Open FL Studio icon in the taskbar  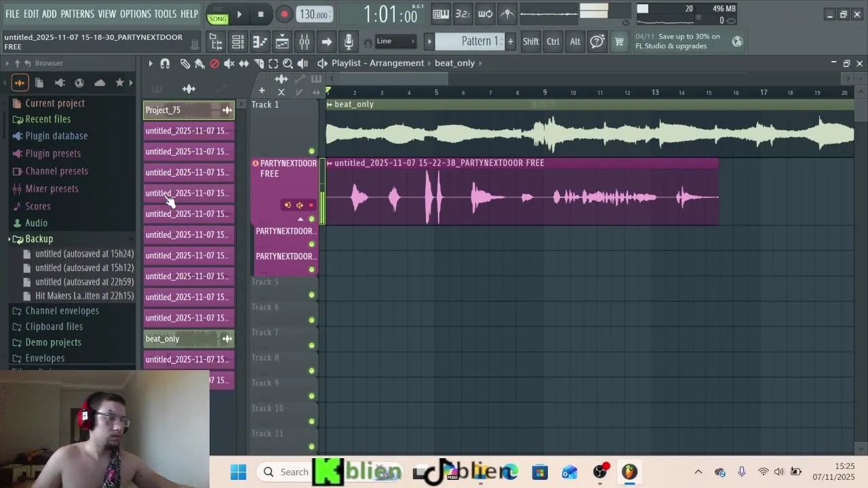629,472
